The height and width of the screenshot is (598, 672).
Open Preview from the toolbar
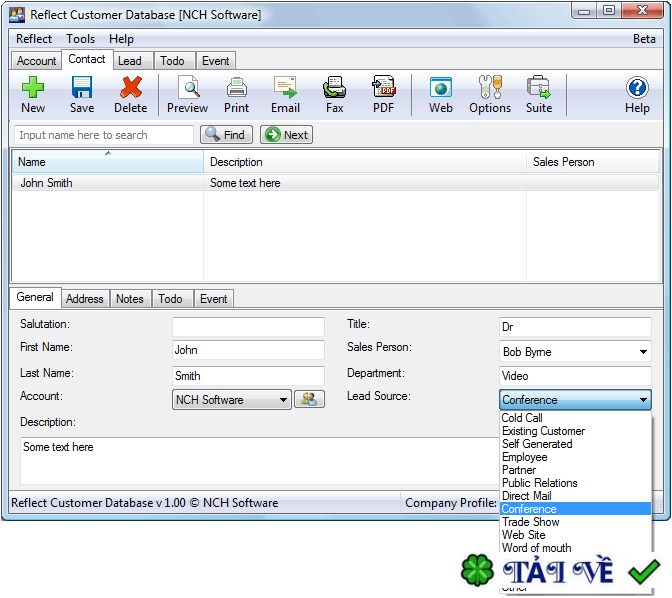point(187,88)
